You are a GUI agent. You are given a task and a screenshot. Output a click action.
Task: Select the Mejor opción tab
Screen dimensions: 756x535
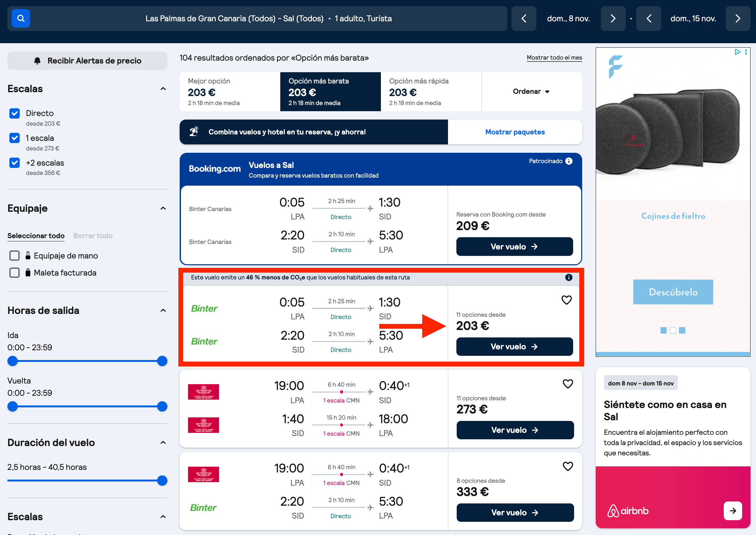click(230, 92)
